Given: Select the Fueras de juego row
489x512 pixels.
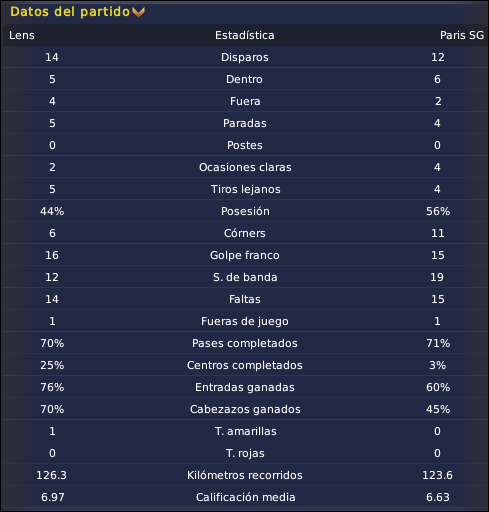Looking at the screenshot, I should [x=245, y=321].
